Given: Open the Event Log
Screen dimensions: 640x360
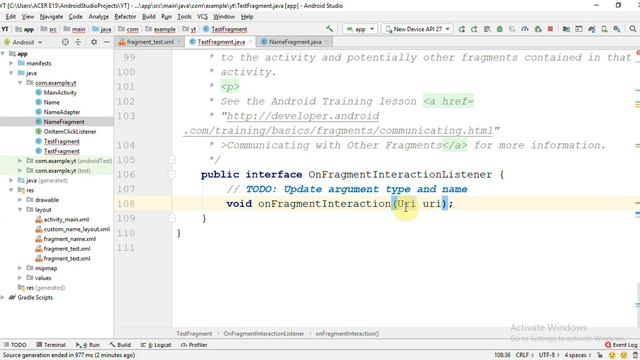Looking at the screenshot, I should (x=621, y=345).
